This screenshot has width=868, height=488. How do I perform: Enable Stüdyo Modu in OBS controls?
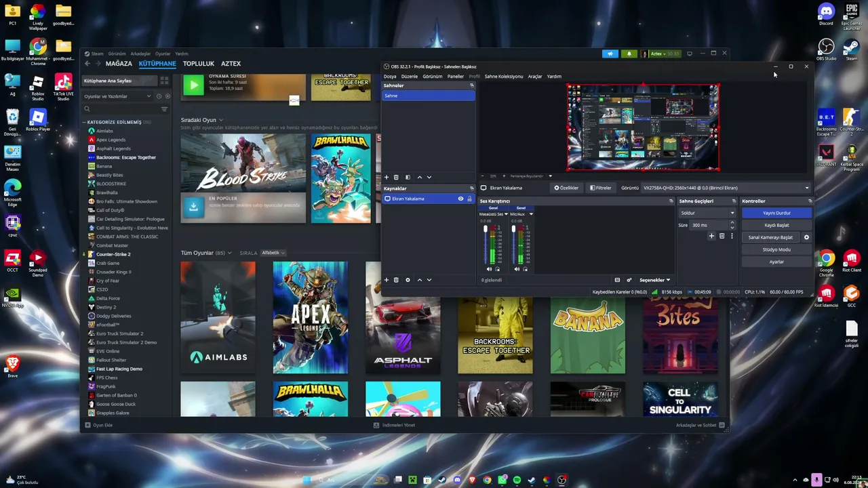point(776,249)
